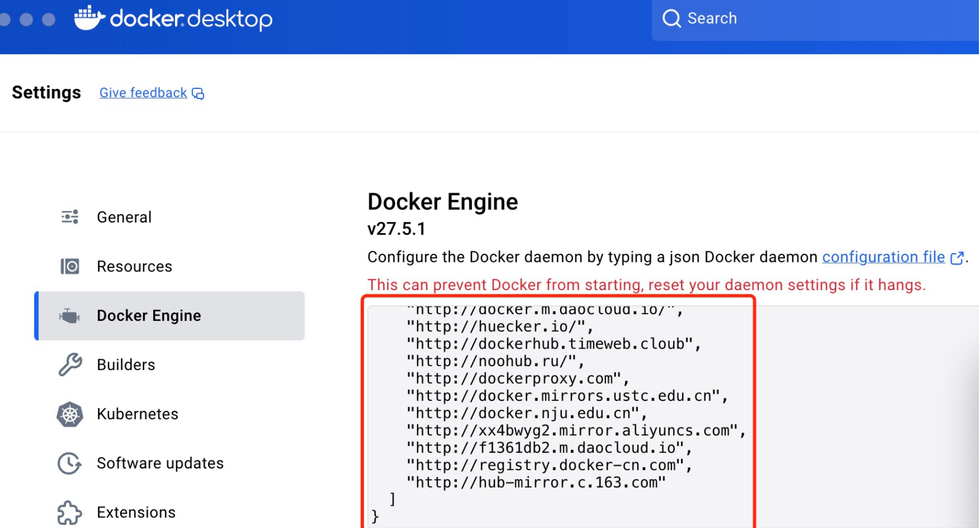Click the "http://registry.docker-cn.com" line
980x528 pixels.
tap(550, 465)
